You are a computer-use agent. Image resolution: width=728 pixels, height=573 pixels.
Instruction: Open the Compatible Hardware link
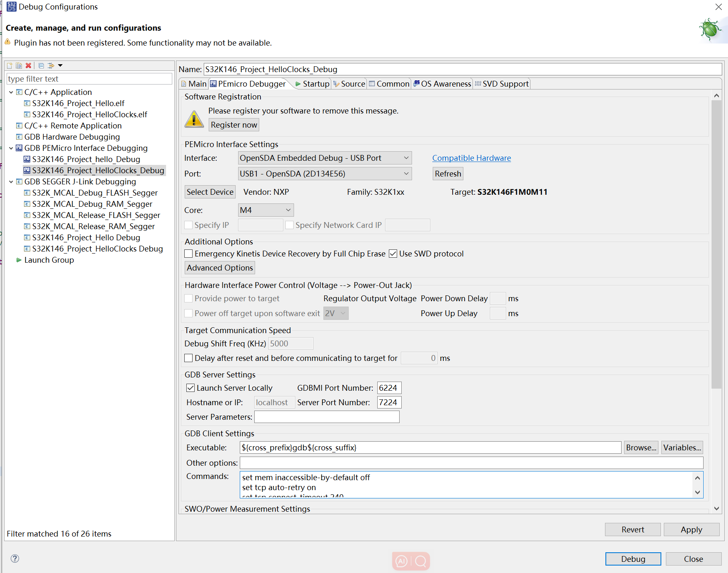[471, 158]
